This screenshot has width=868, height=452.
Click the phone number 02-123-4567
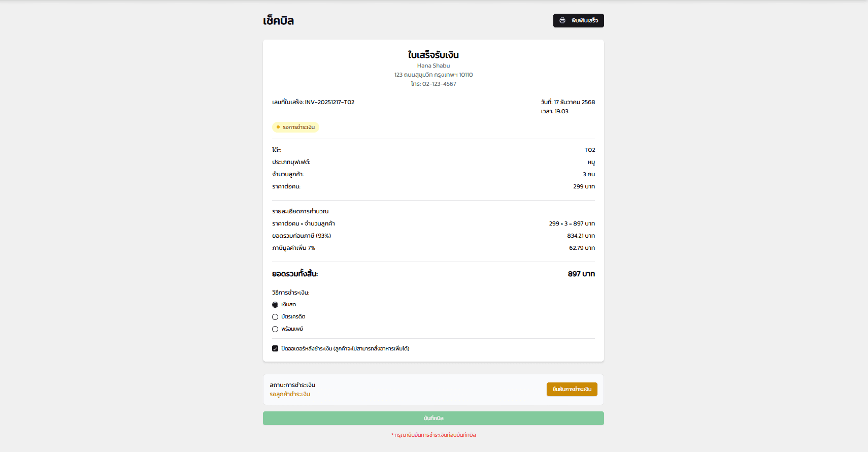tap(439, 84)
